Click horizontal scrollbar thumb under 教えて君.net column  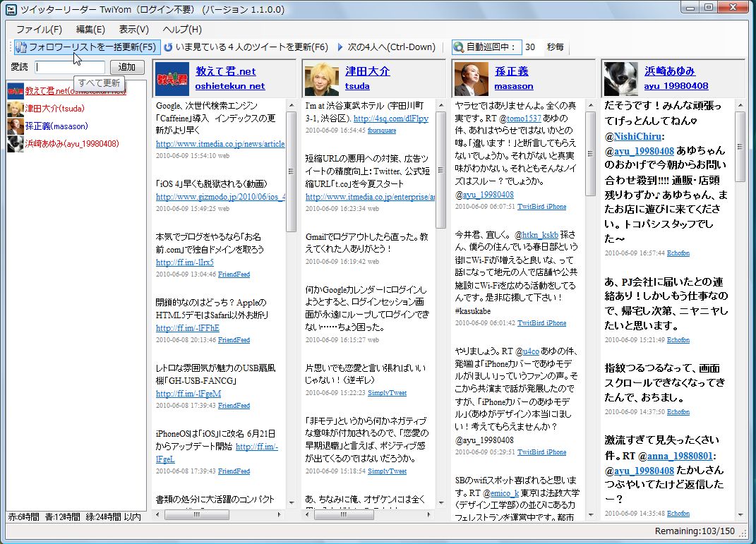197,515
